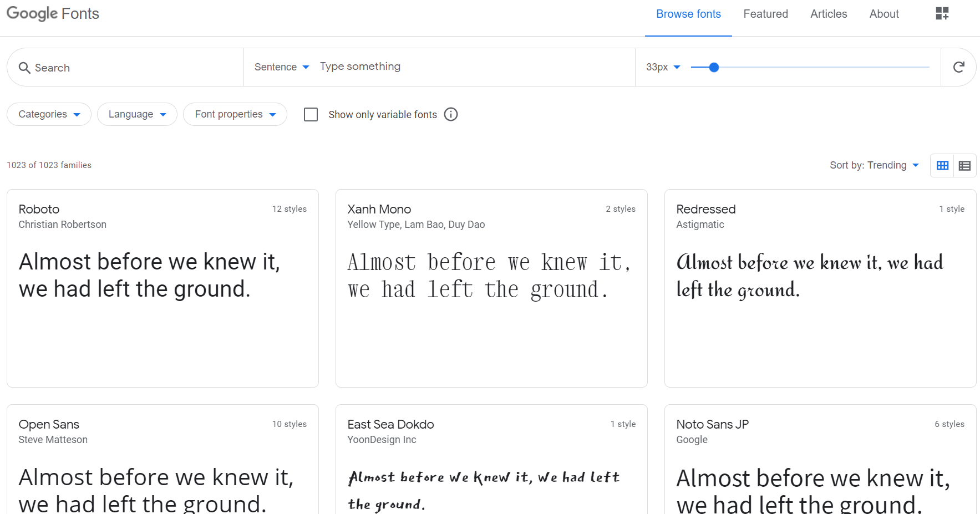Open the Sort by Trending dropdown
980x514 pixels.
pos(875,165)
